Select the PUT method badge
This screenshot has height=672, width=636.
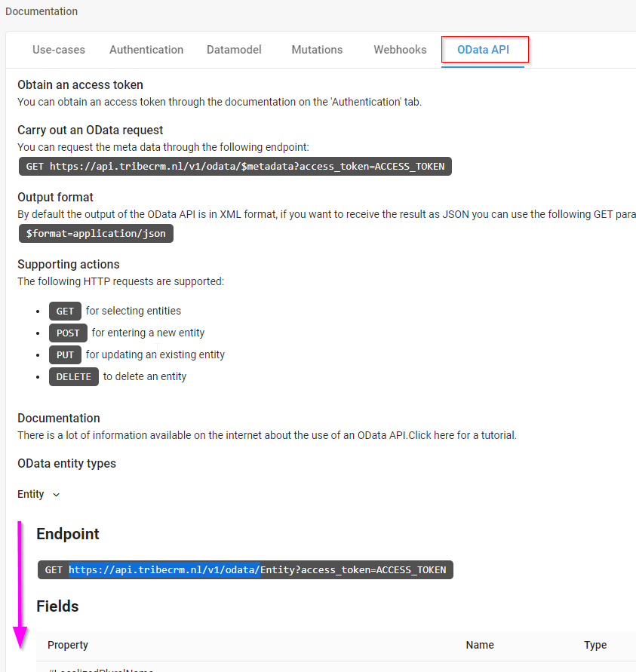point(66,354)
